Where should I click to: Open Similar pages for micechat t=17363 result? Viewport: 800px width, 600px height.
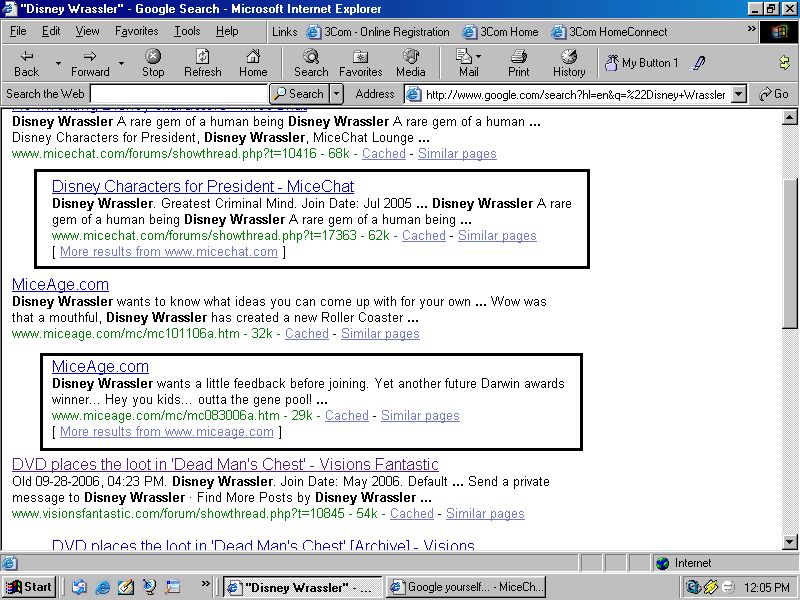coord(497,236)
